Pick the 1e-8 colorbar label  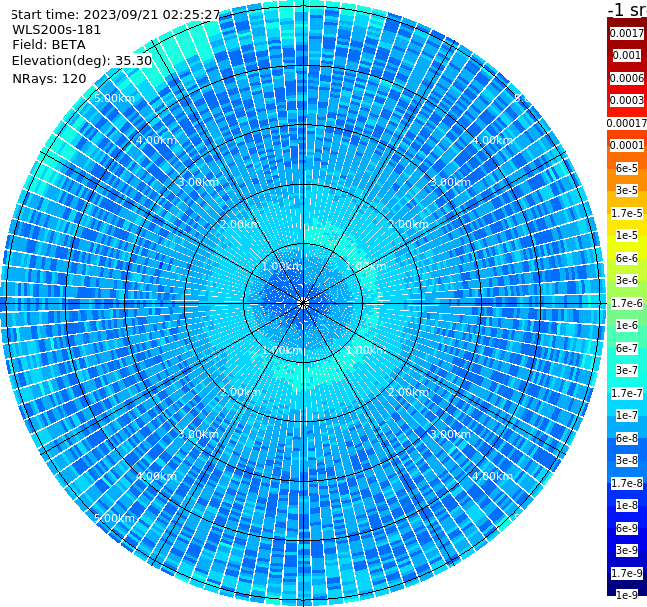[627, 505]
